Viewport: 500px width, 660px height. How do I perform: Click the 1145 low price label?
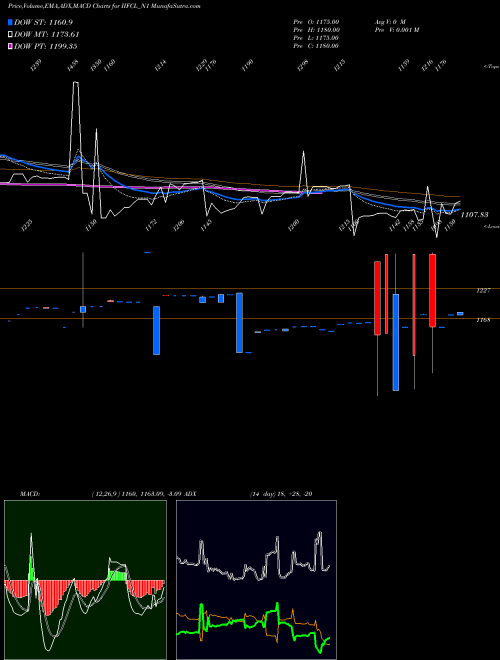click(206, 225)
